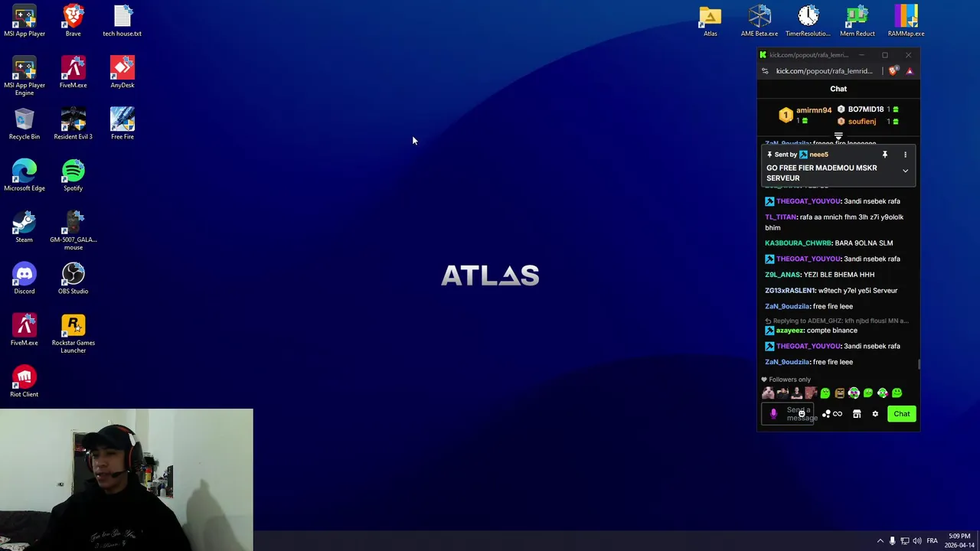Launch the AnyDesk desktop shortcut
The image size is (980, 551).
click(x=122, y=72)
